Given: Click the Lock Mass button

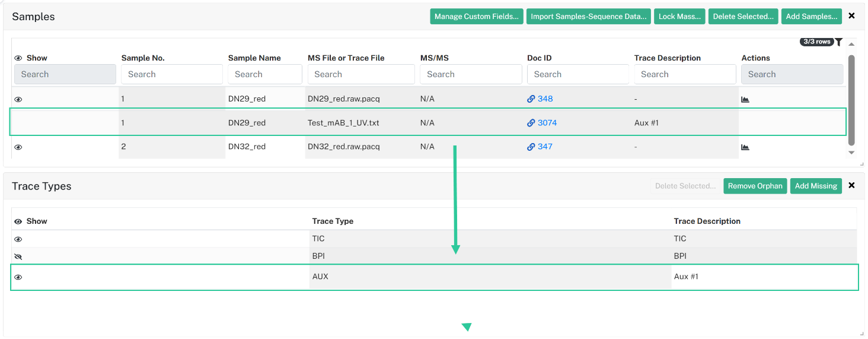Looking at the screenshot, I should click(x=679, y=17).
